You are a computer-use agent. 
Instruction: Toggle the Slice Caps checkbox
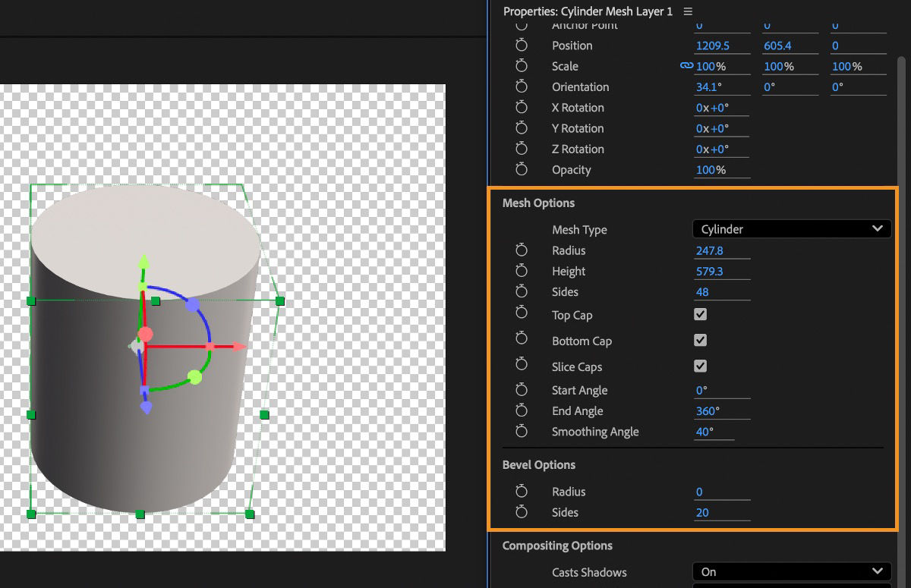[x=699, y=366]
